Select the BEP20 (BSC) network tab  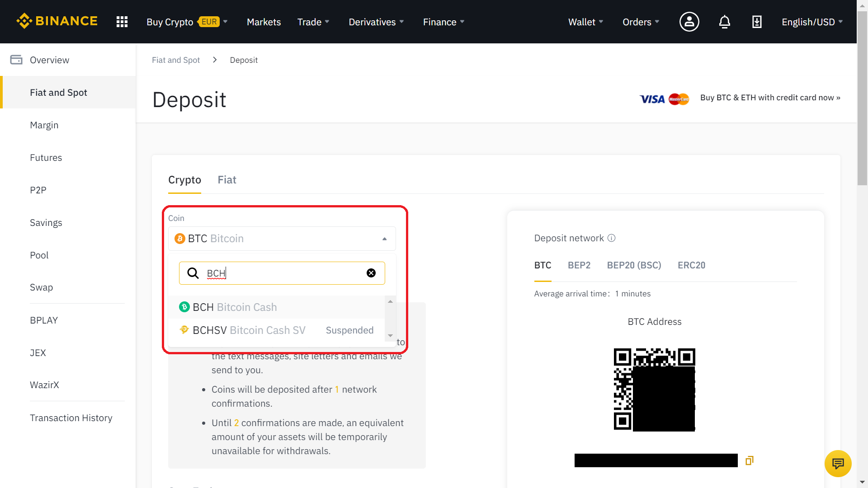point(634,265)
